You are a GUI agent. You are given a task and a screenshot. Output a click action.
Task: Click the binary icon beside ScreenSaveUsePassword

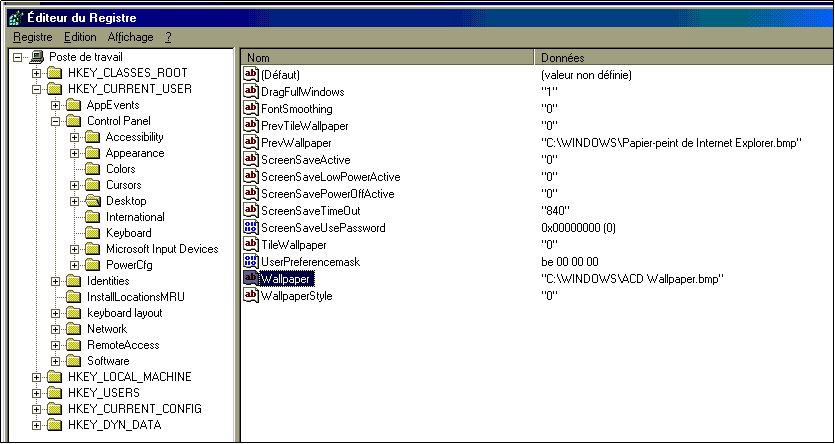tap(250, 228)
